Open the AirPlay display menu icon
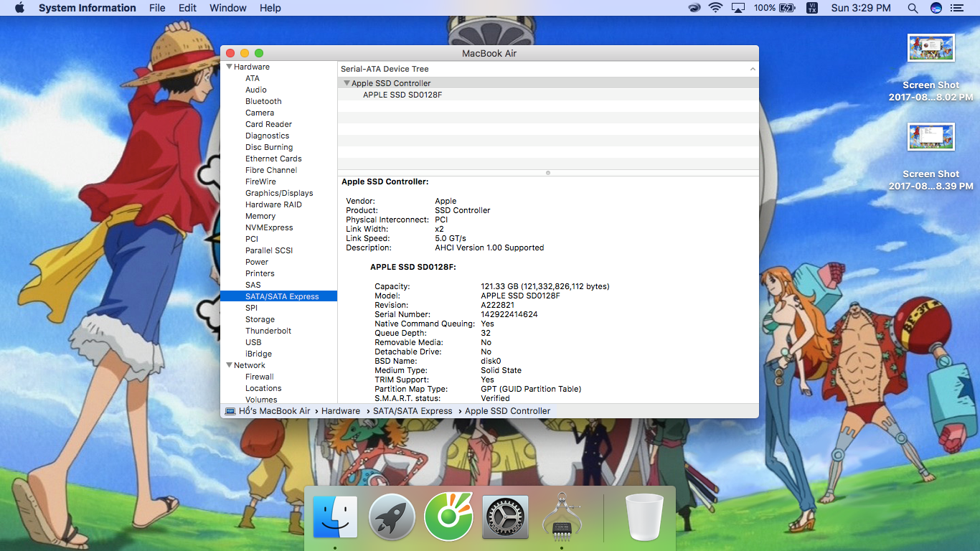Screen dimensions: 980x551 coord(738,8)
